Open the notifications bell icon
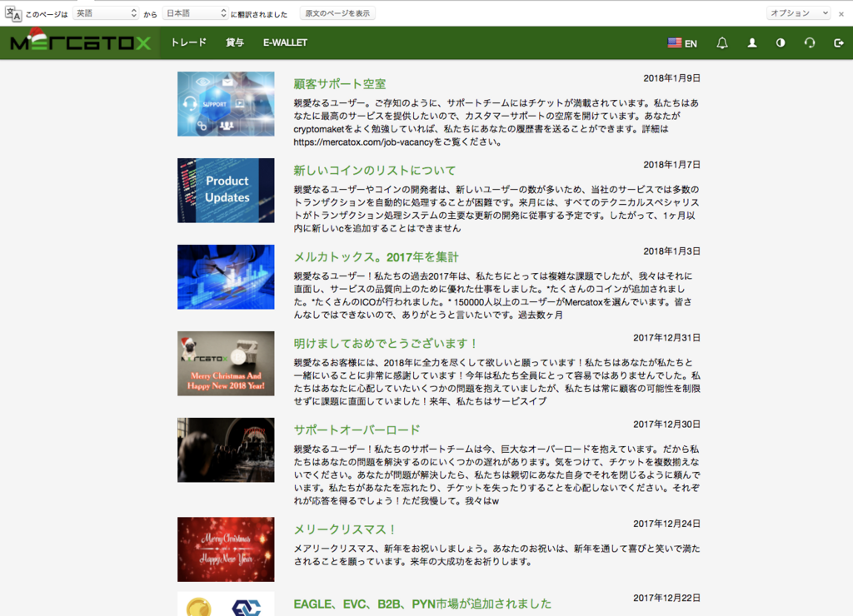 (722, 43)
